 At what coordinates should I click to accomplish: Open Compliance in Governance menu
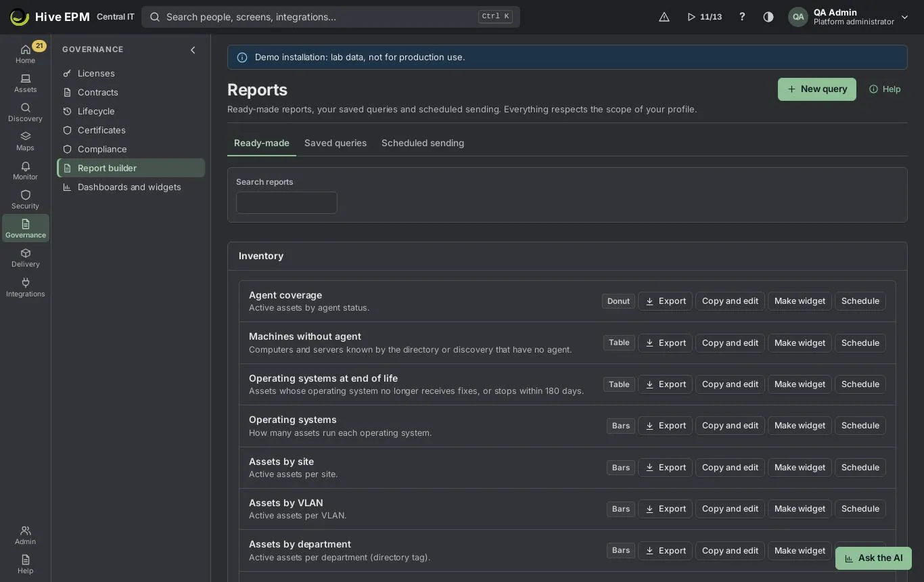pyautogui.click(x=131, y=149)
